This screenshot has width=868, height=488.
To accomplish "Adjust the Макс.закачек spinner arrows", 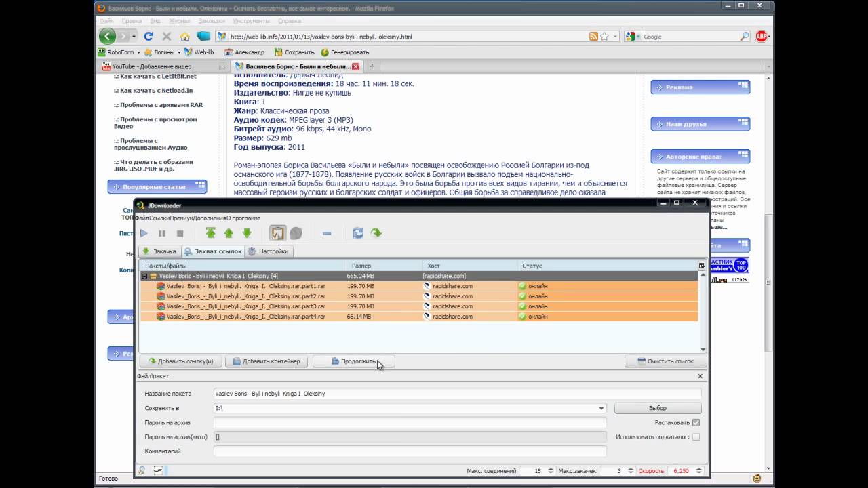I will (x=631, y=470).
